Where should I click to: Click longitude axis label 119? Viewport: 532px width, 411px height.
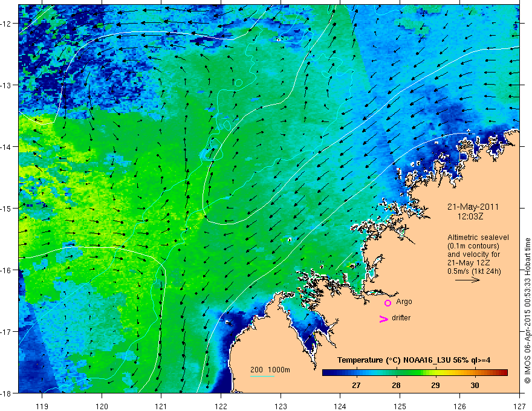click(42, 406)
